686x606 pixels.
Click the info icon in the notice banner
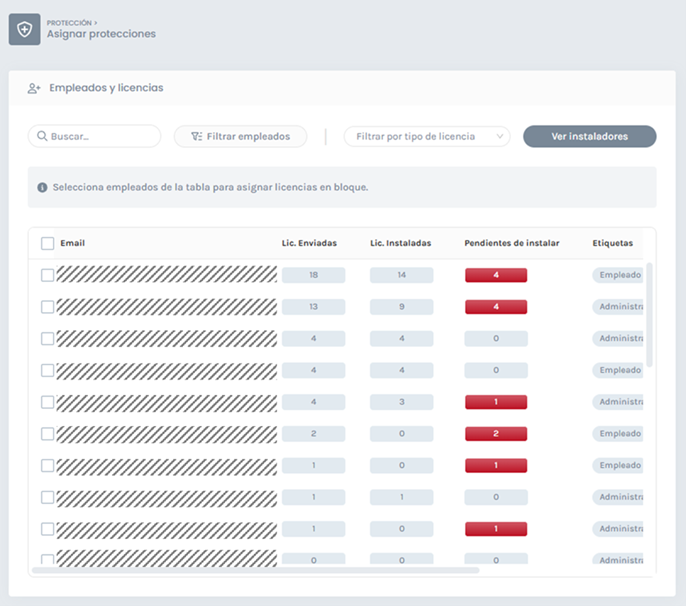pos(42,187)
